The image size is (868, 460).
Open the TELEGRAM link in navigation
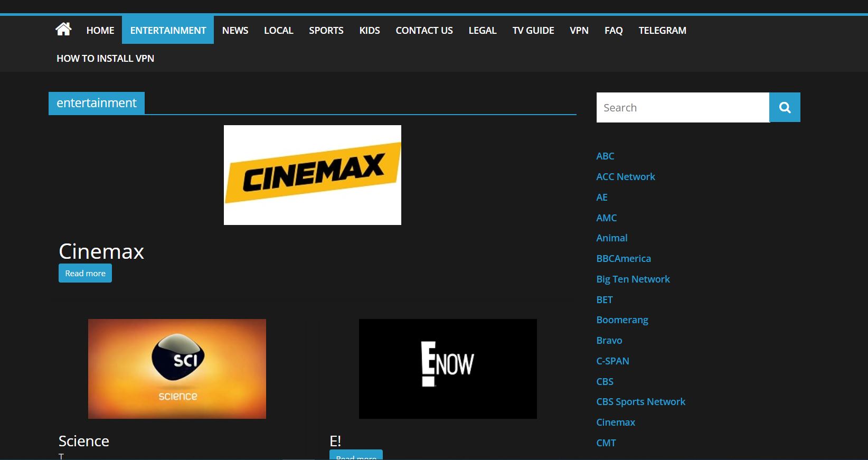(662, 30)
